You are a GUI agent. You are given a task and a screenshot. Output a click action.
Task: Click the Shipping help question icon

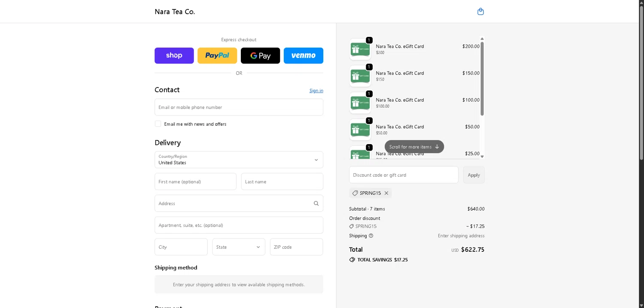pyautogui.click(x=371, y=236)
